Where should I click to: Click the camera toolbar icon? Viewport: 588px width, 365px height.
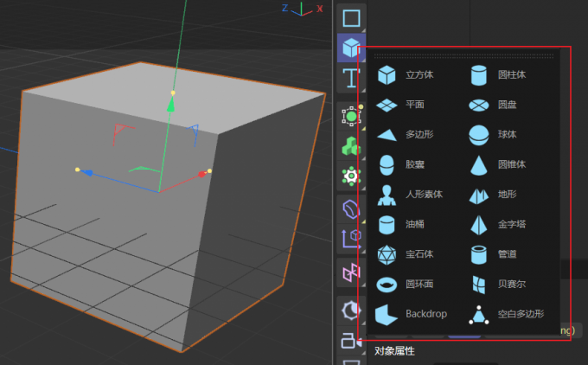point(351,341)
